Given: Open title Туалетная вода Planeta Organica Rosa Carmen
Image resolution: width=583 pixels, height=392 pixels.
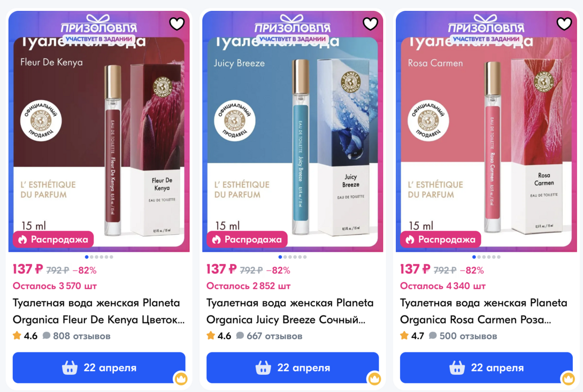Looking at the screenshot, I should 484,311.
